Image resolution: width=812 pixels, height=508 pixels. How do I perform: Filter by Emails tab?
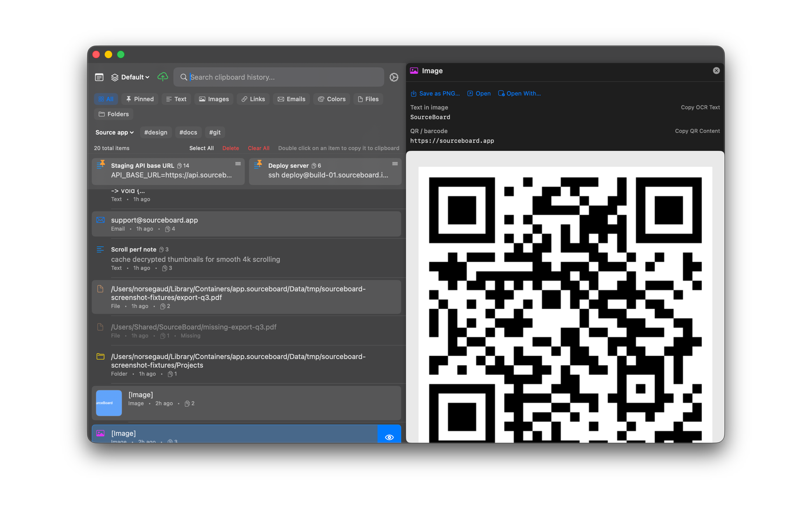291,99
